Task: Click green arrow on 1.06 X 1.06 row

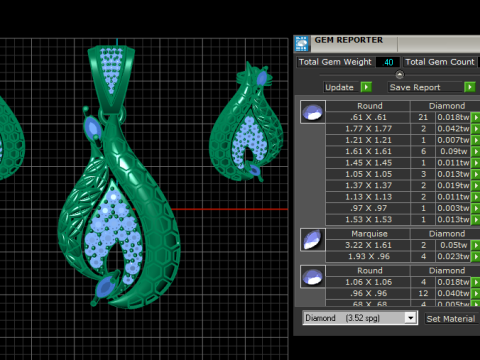Action: pyautogui.click(x=475, y=282)
